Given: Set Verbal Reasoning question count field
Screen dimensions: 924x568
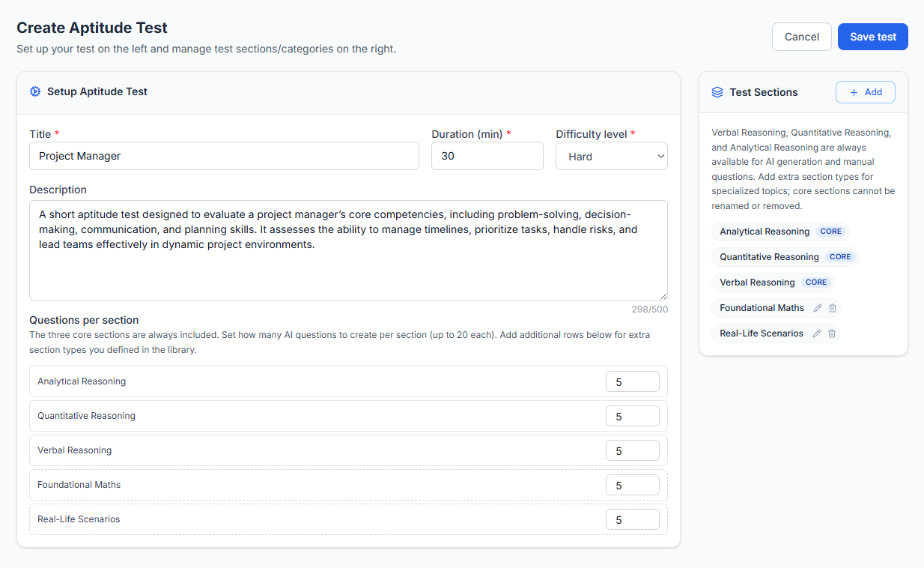Looking at the screenshot, I should (x=633, y=450).
